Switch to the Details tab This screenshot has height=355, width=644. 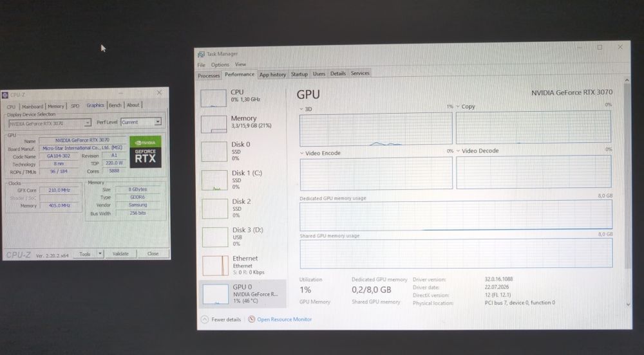[338, 73]
